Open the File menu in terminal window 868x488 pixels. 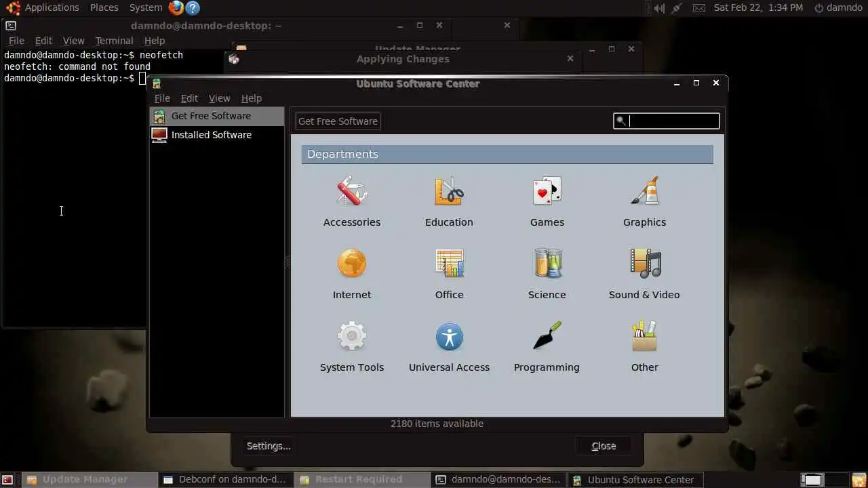(x=16, y=41)
